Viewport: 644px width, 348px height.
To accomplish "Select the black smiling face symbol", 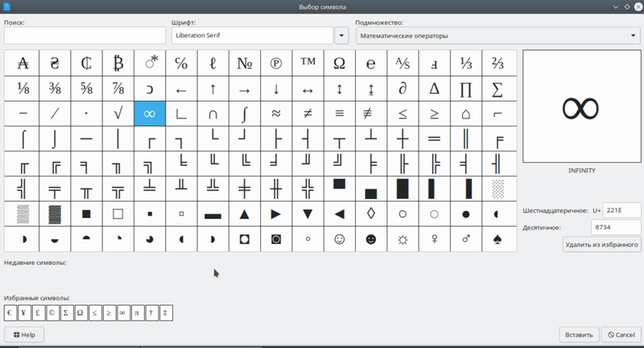I will click(371, 239).
